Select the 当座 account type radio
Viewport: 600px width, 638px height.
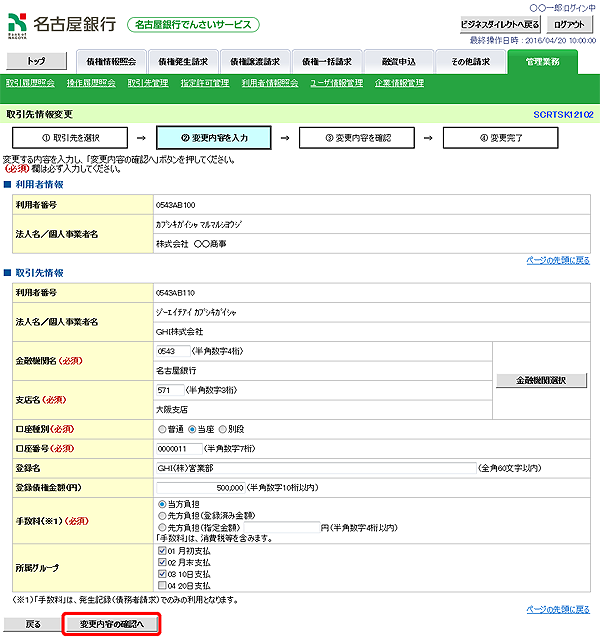(192, 429)
